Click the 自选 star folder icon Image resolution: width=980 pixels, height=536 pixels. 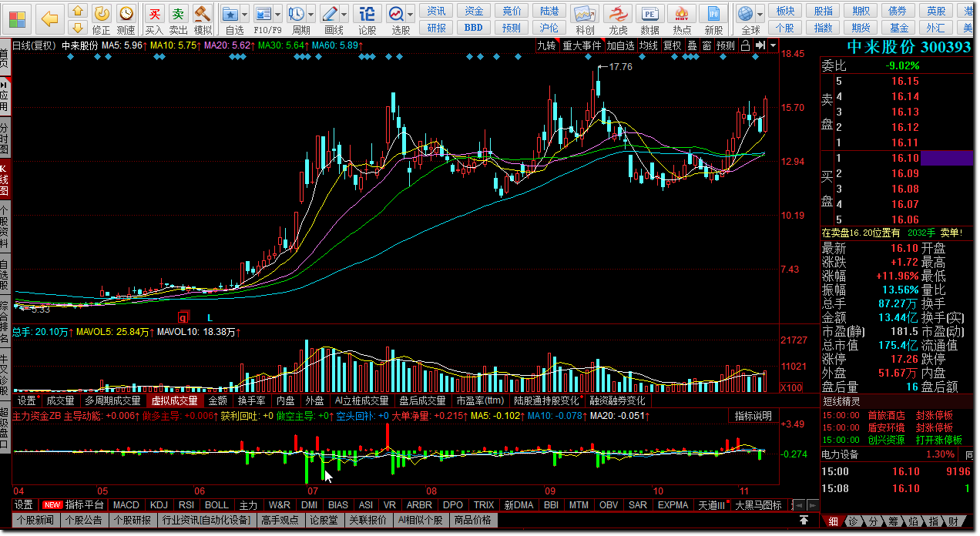230,13
